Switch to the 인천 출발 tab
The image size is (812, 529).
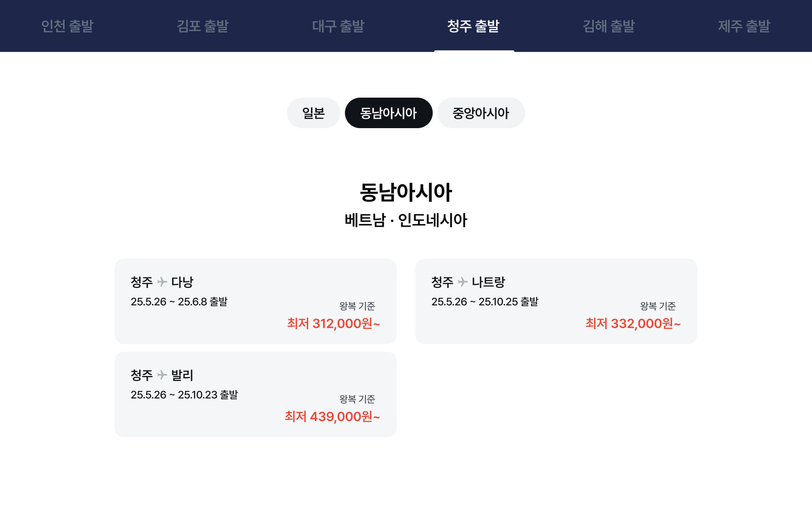(67, 26)
